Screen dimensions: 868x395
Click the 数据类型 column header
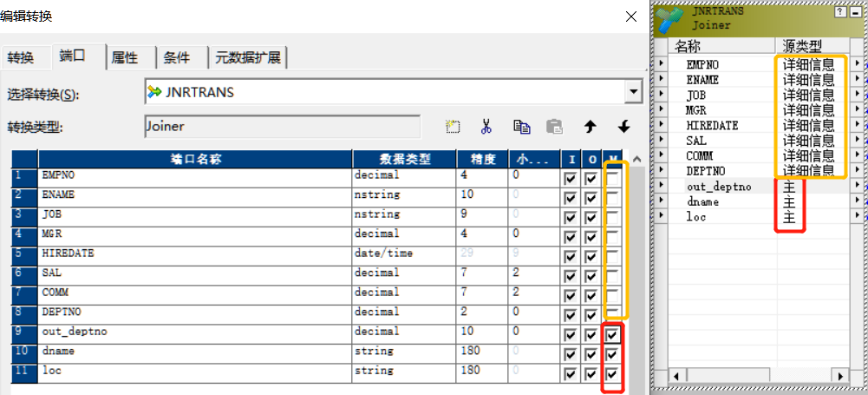tap(404, 160)
